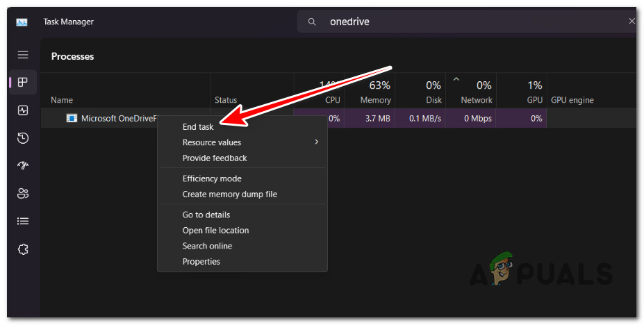
Task: Click the 3.7 MB memory value cell
Action: point(370,118)
